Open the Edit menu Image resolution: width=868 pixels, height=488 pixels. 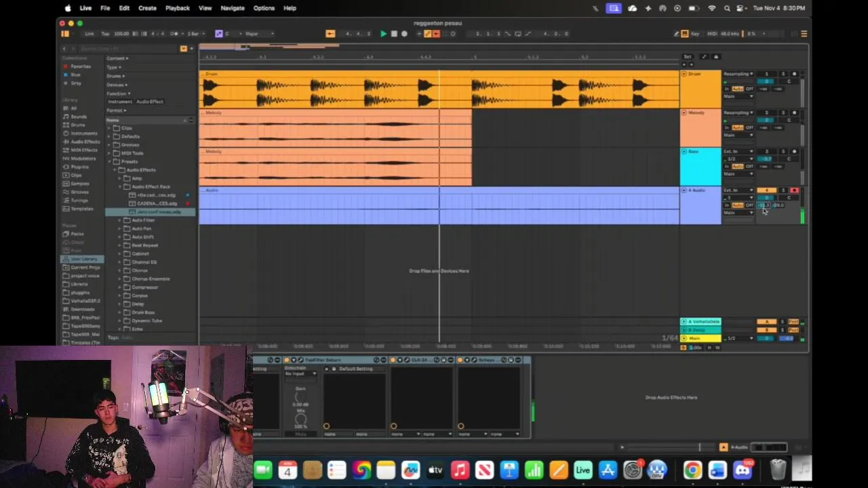point(124,8)
